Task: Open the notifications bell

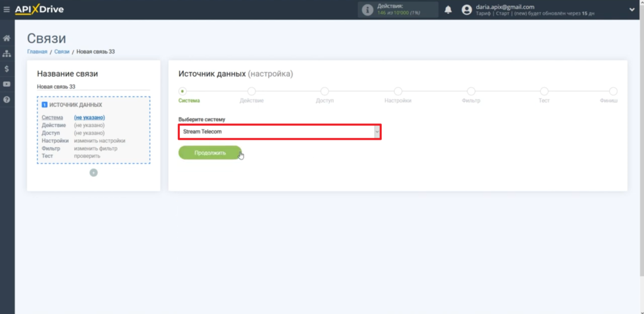Action: coord(448,9)
